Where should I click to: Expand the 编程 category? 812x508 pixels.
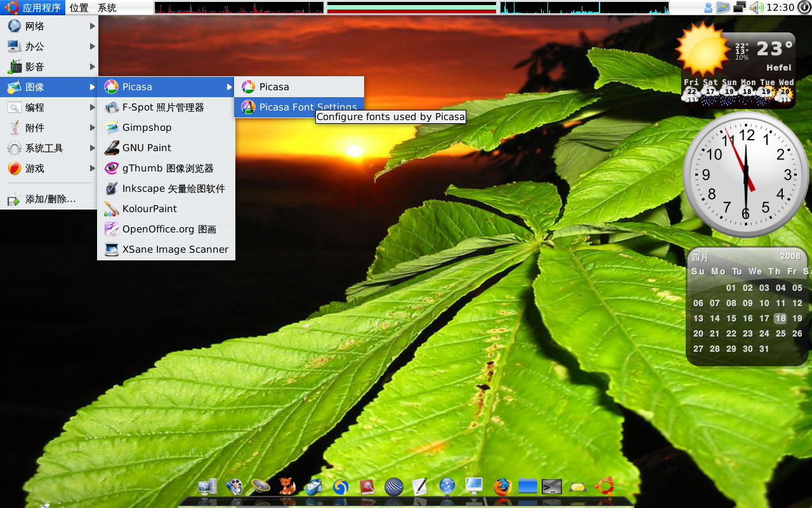click(49, 107)
